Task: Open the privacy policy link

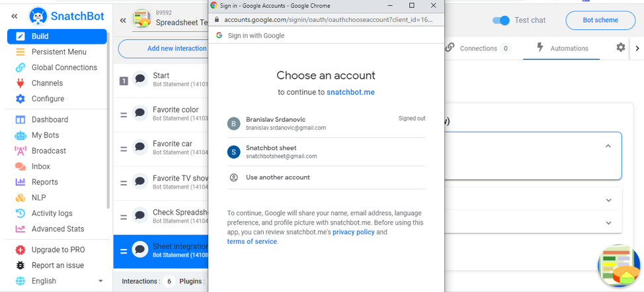Action: [353, 232]
